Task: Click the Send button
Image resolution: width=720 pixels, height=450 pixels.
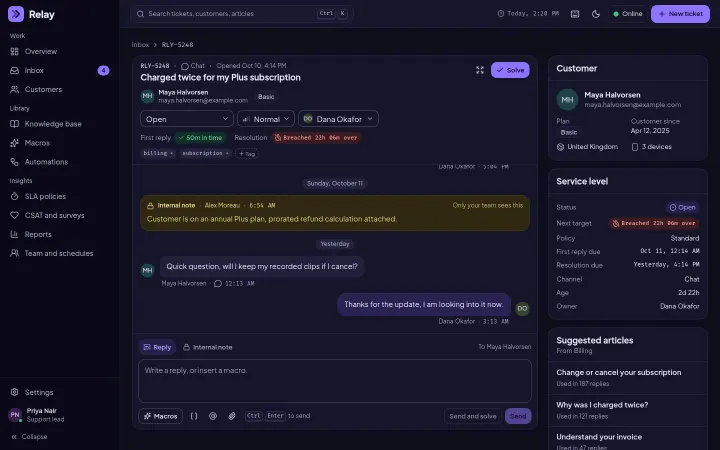Action: [518, 416]
